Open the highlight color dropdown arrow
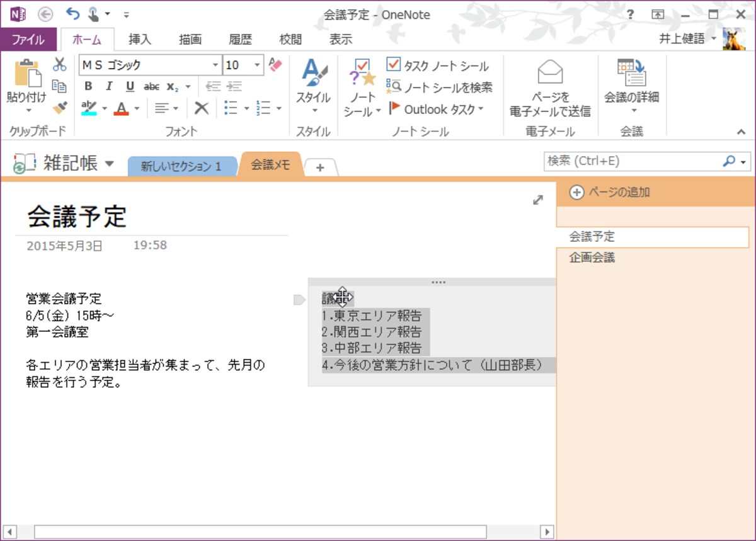Viewport: 756px width, 541px height. [105, 109]
